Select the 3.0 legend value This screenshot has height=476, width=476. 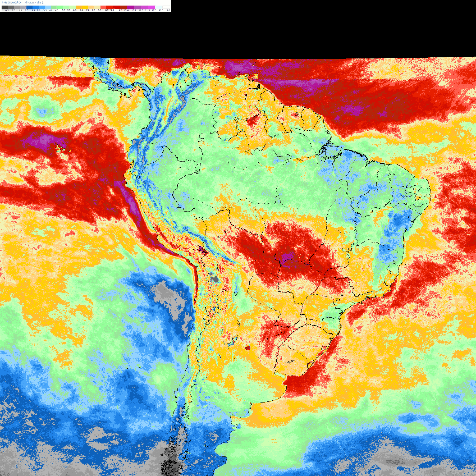[x=38, y=10]
